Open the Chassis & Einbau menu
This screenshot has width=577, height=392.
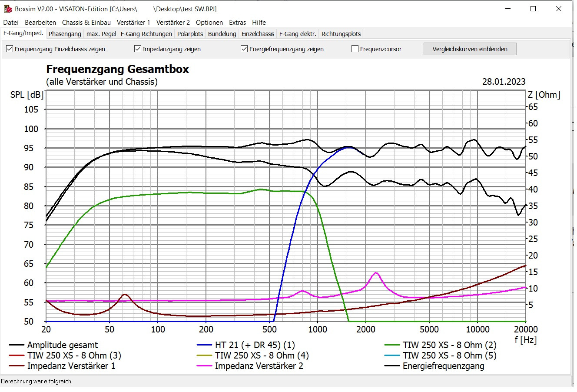point(86,23)
